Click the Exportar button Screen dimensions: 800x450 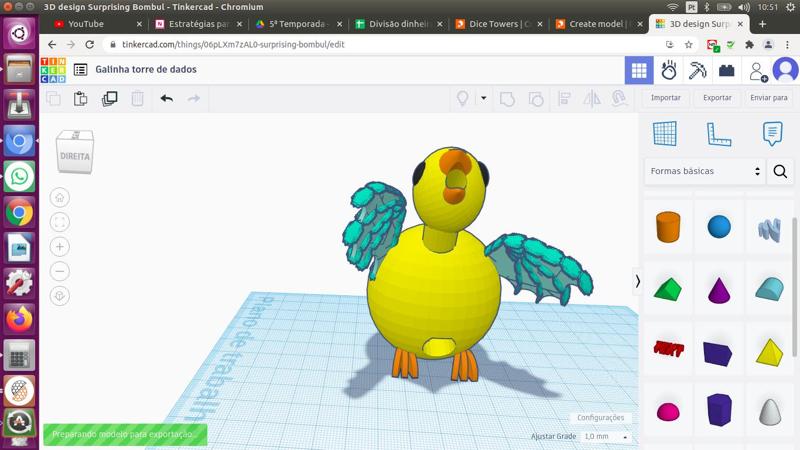[717, 97]
